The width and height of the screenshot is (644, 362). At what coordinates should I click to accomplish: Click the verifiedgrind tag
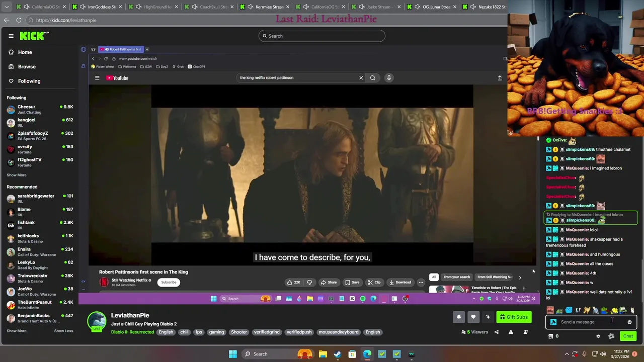[267, 332]
